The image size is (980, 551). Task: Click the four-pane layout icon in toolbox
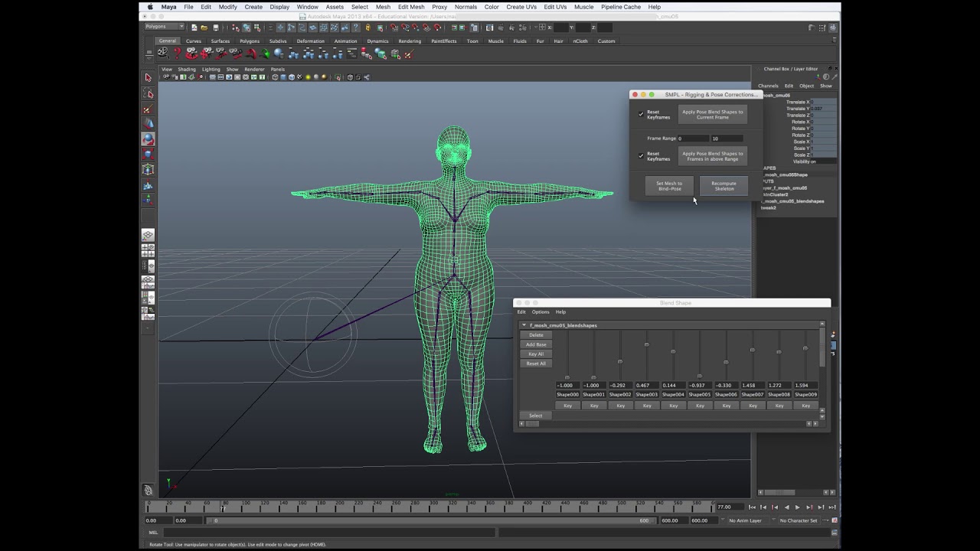point(148,250)
